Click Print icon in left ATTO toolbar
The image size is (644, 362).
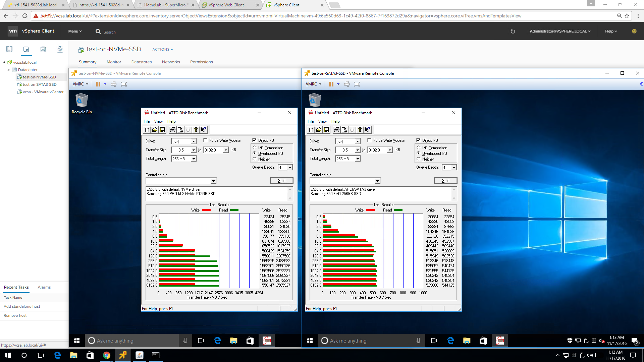(x=172, y=130)
